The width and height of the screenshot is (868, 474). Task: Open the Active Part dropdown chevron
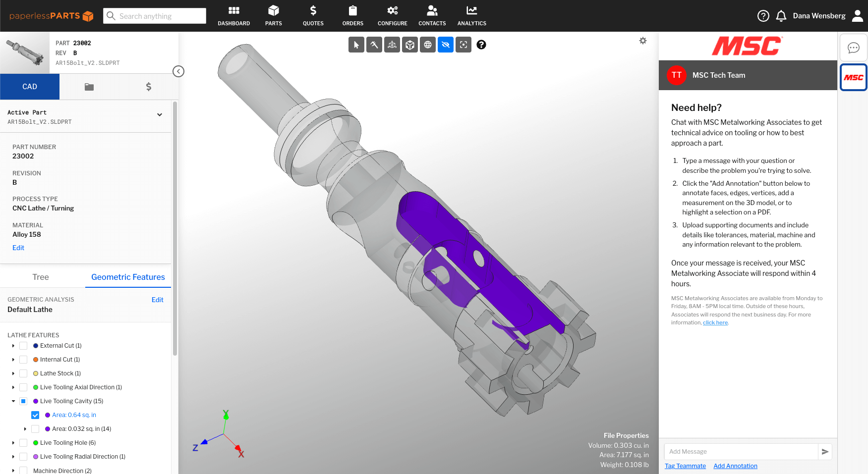(160, 115)
